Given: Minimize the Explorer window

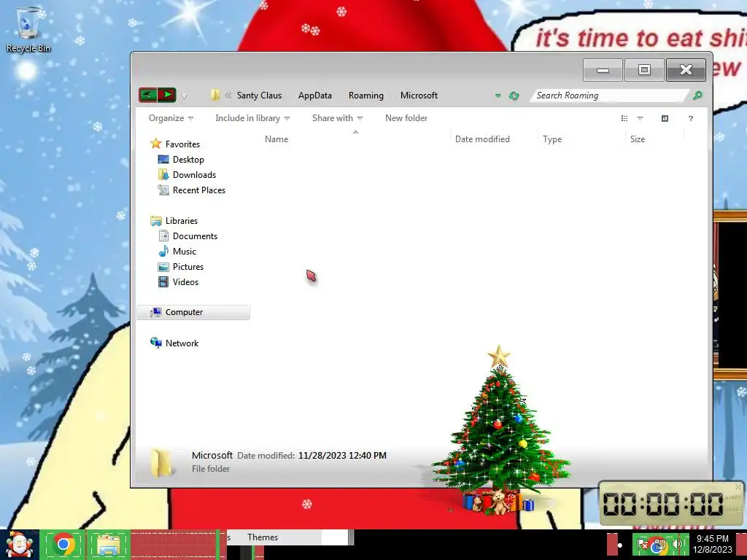Looking at the screenshot, I should tap(603, 70).
